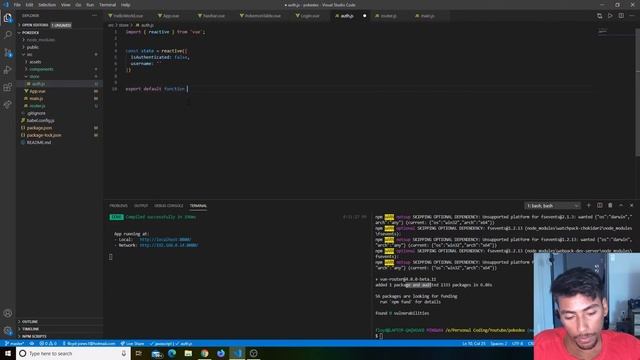Open the Run and Debug view

[x=7, y=70]
